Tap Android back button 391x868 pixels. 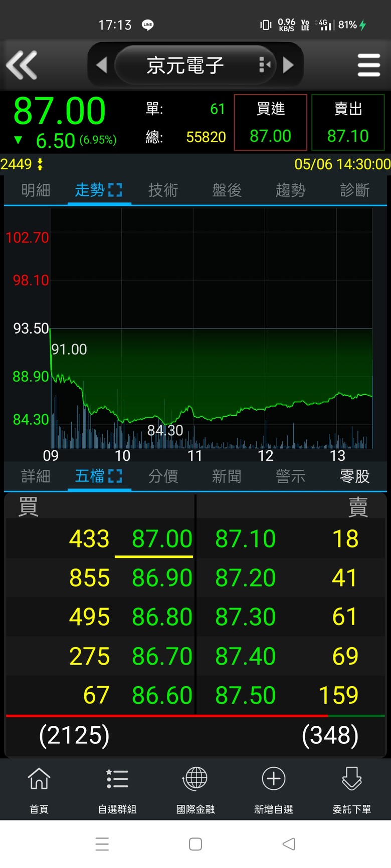click(x=289, y=844)
